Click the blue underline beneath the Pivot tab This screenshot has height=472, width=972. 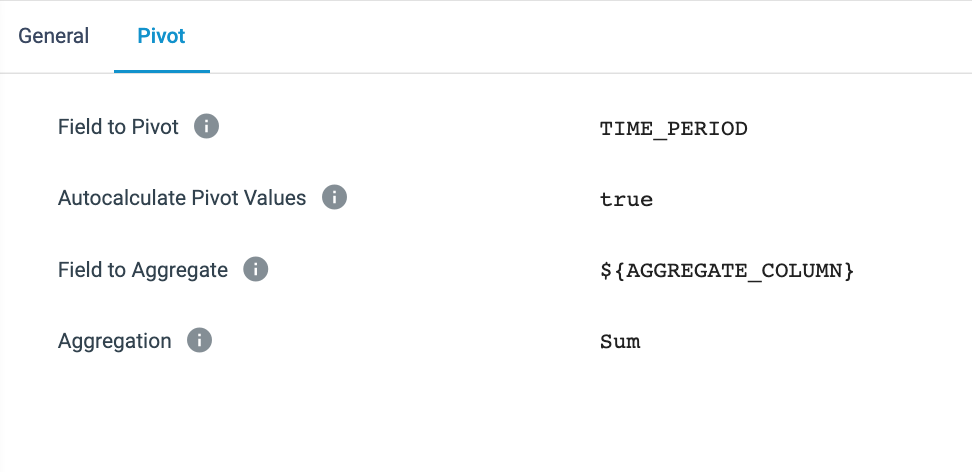click(x=161, y=71)
